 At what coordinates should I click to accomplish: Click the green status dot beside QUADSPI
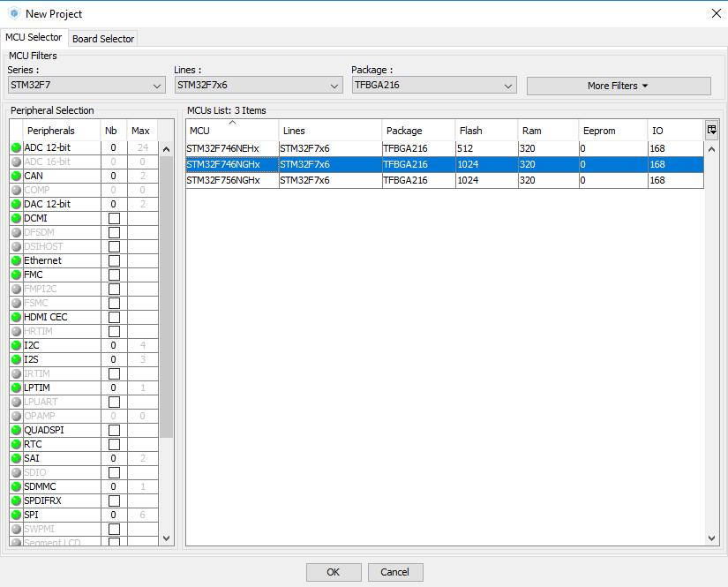(16, 430)
